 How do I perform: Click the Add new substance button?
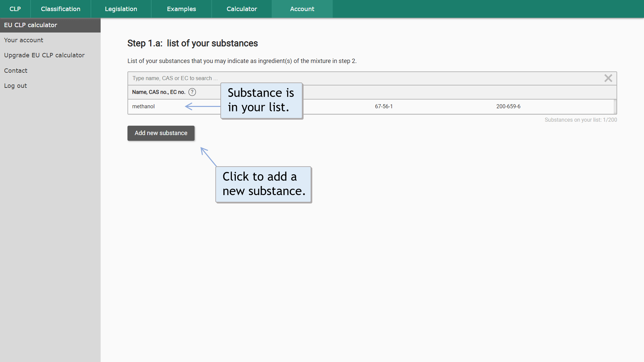click(x=161, y=133)
